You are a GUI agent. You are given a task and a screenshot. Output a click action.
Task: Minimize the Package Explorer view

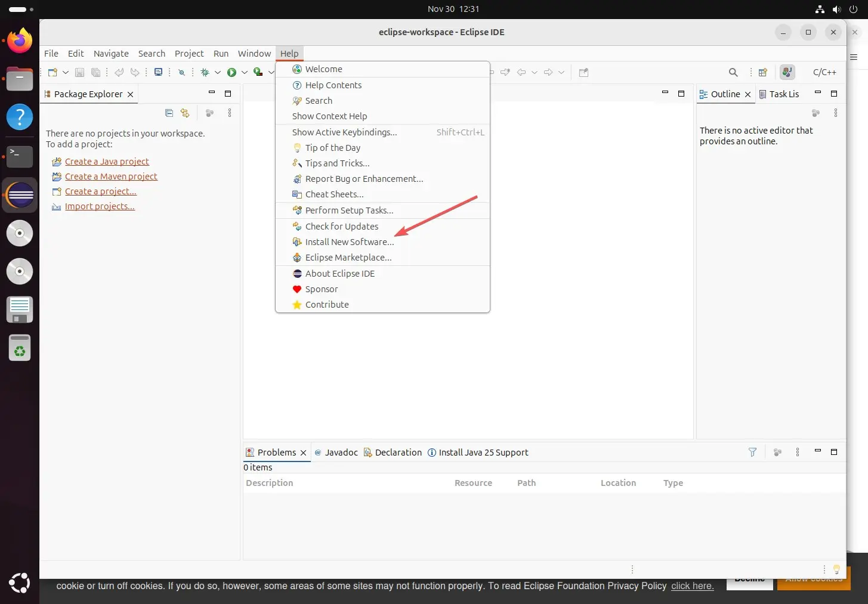coord(211,93)
